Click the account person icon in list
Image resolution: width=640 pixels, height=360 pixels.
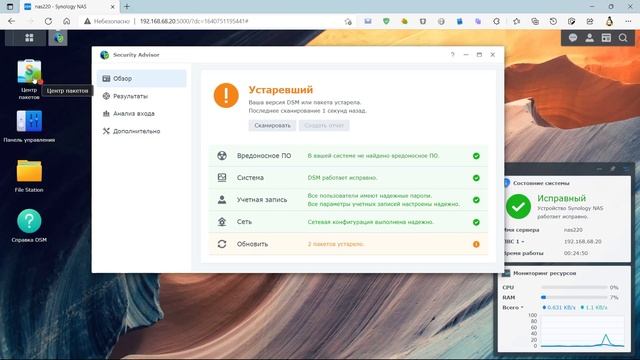tap(222, 200)
